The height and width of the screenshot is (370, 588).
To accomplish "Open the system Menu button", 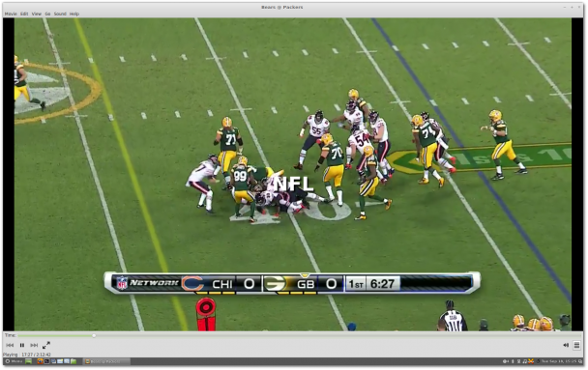I will tap(14, 361).
